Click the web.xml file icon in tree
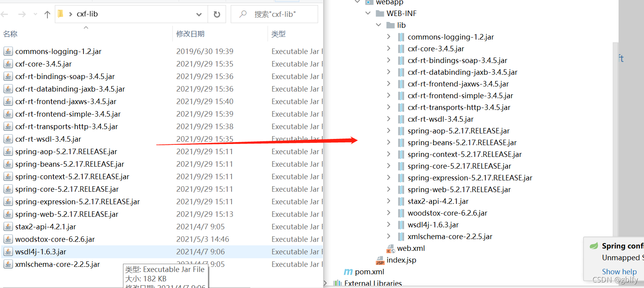644x288 pixels. (391, 249)
